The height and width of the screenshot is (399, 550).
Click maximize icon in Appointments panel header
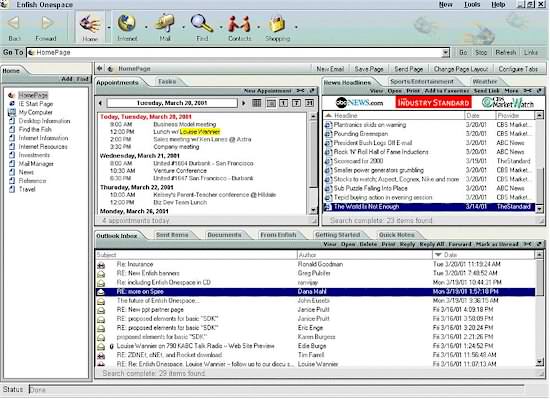pos(312,91)
